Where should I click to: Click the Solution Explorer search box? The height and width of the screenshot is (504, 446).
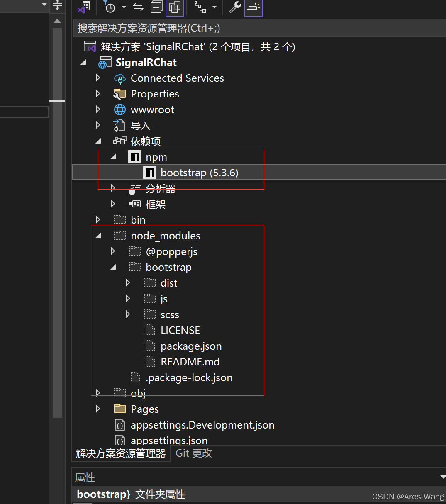pyautogui.click(x=259, y=28)
